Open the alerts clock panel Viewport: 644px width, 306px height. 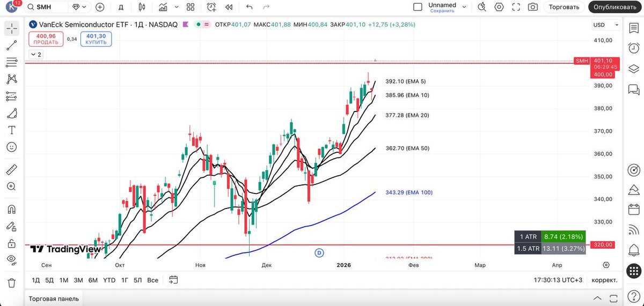[x=634, y=49]
